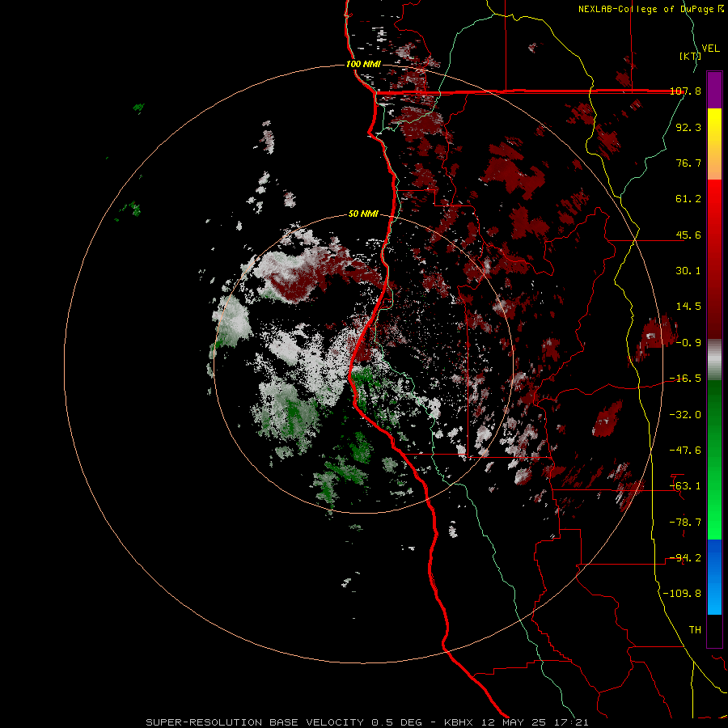This screenshot has width=728, height=728.
Task: Click the TH legend label
Action: [695, 629]
